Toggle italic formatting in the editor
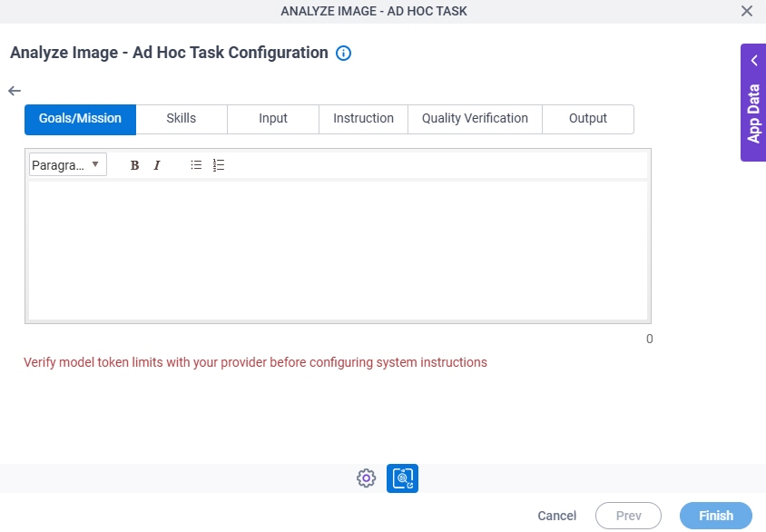766x532 pixels. click(x=157, y=165)
